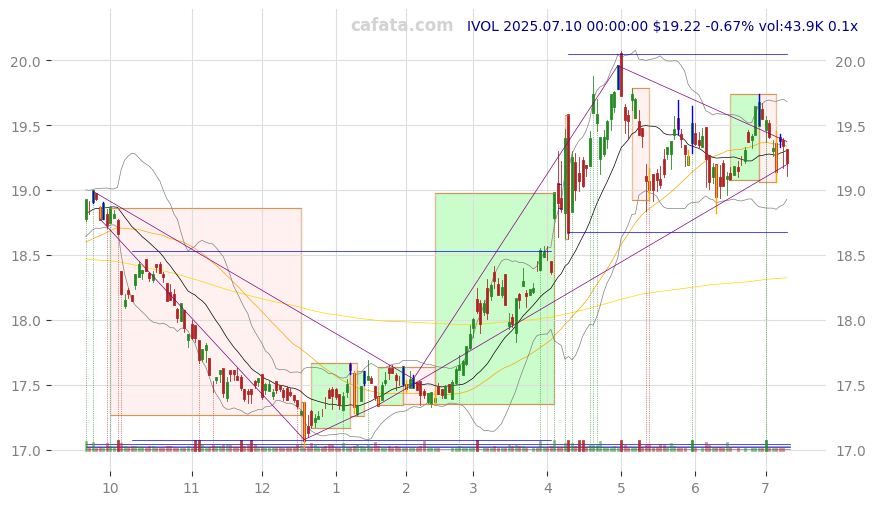Click the left axis label 19.0
Screen dimensions: 876x505
tap(25, 192)
